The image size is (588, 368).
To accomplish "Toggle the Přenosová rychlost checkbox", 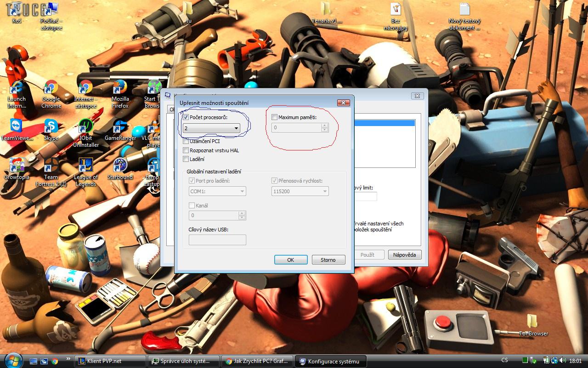I will [x=275, y=181].
